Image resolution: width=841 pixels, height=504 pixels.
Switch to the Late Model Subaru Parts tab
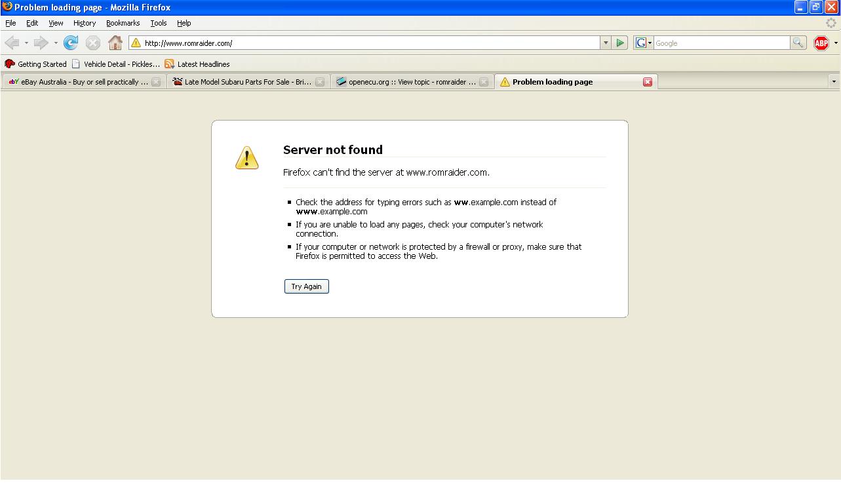(x=248, y=82)
